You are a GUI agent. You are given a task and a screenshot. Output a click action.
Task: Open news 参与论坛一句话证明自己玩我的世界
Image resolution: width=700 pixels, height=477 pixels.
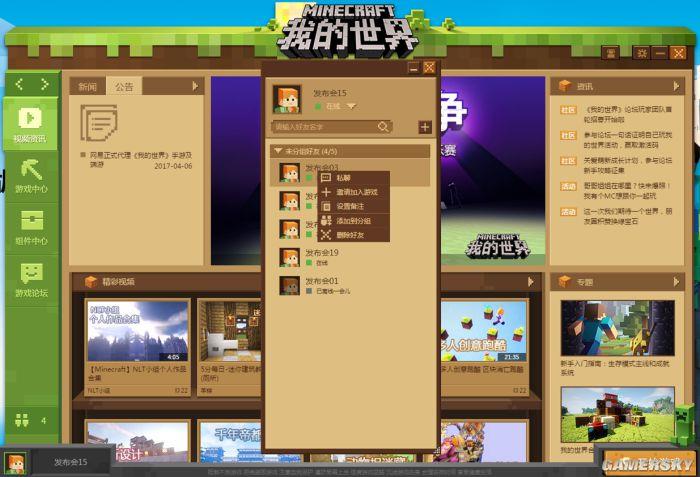coord(616,140)
